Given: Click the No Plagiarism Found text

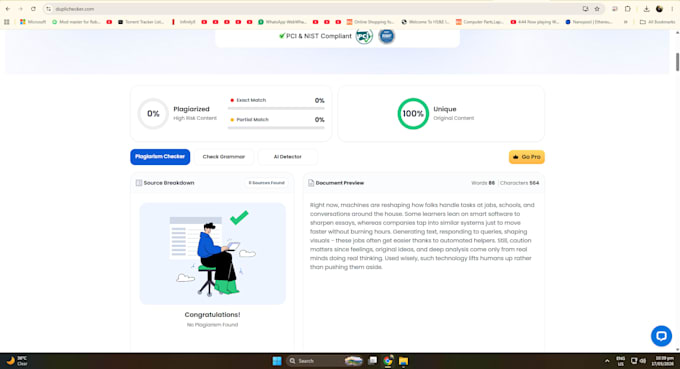Looking at the screenshot, I should [x=212, y=324].
